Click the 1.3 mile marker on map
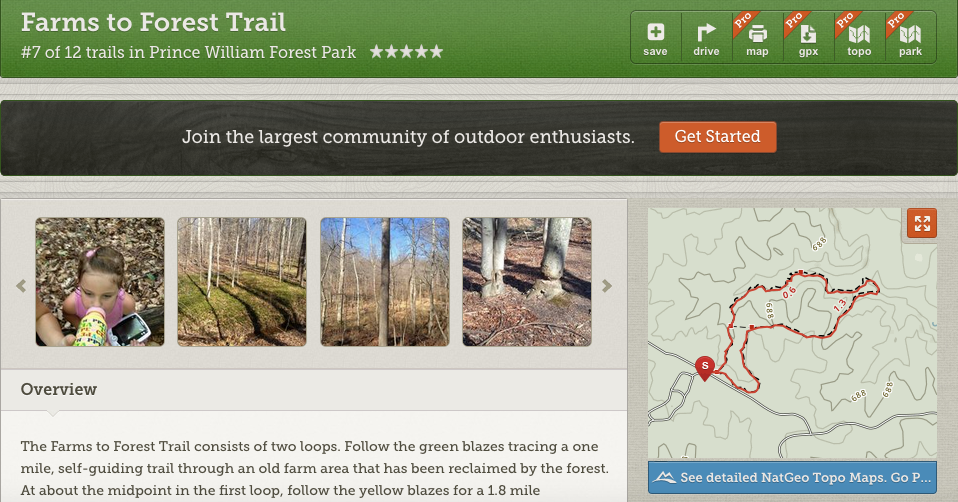The image size is (958, 502). click(x=840, y=305)
